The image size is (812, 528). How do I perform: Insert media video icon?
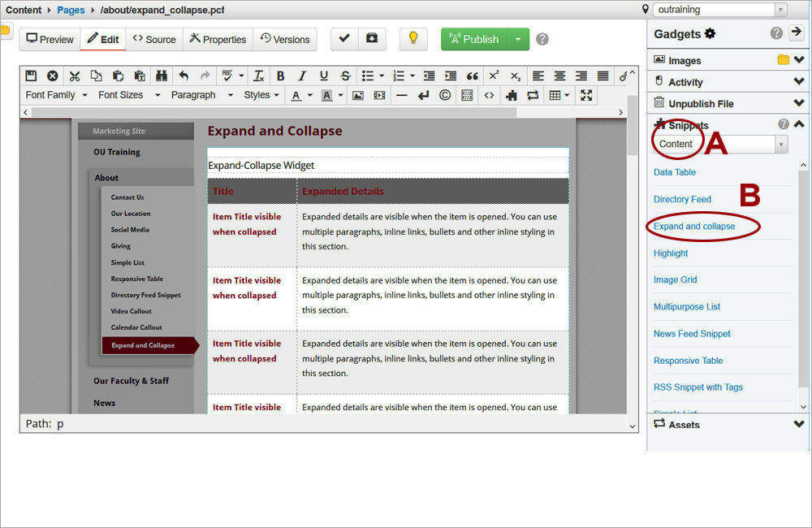(379, 95)
